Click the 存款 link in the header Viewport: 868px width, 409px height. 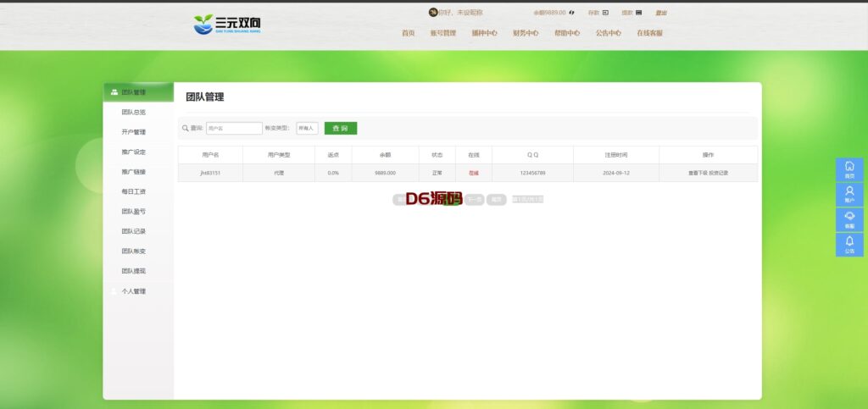coord(593,13)
